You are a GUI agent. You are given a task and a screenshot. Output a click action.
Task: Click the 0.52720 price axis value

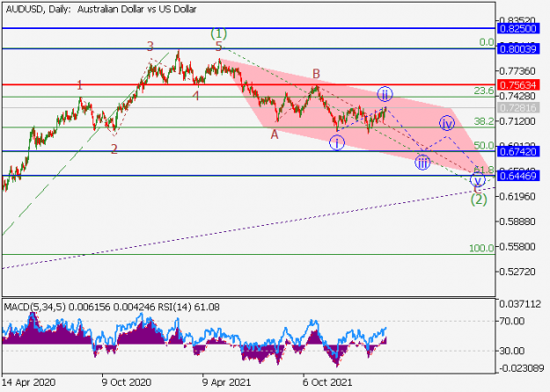click(518, 272)
